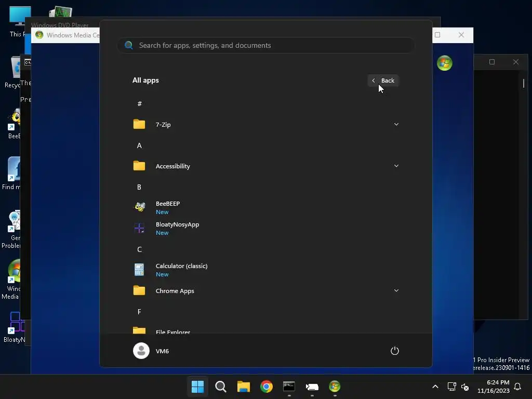Focus the Start menu search field
Viewport: 532px width, 399px height.
[265, 45]
